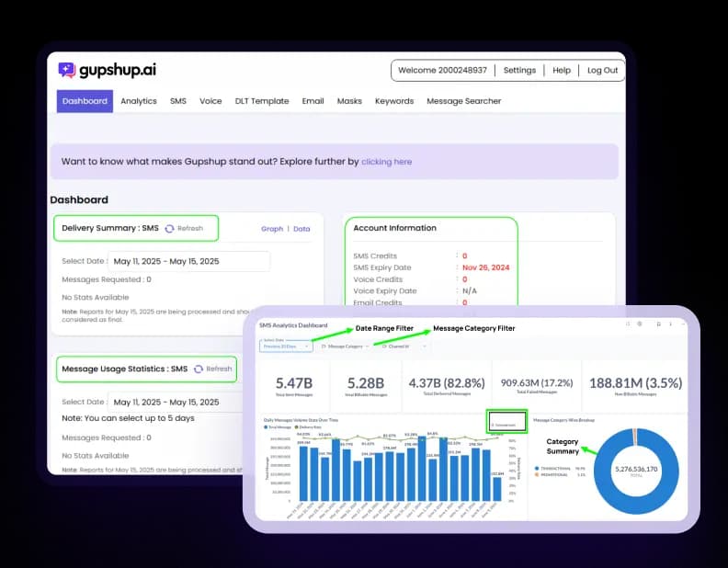This screenshot has height=568, width=728.
Task: Click the Account Information heading
Action: pyautogui.click(x=394, y=228)
